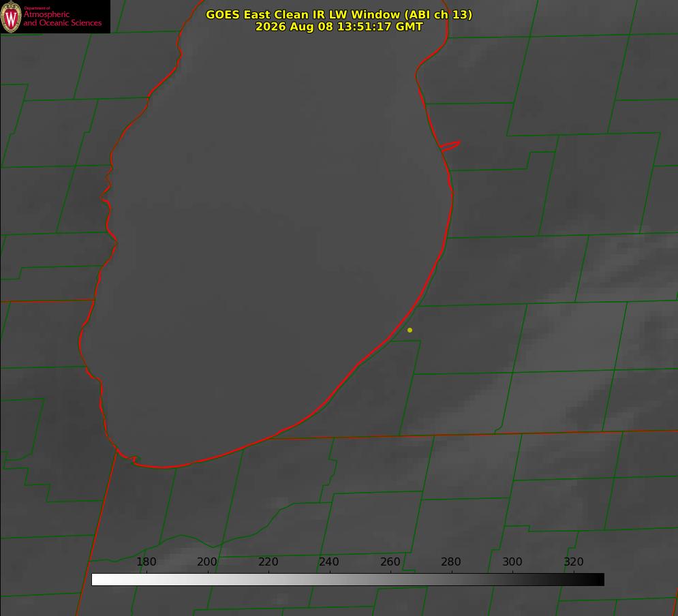Click the 280 temperature tick label
The width and height of the screenshot is (678, 616).
451,561
